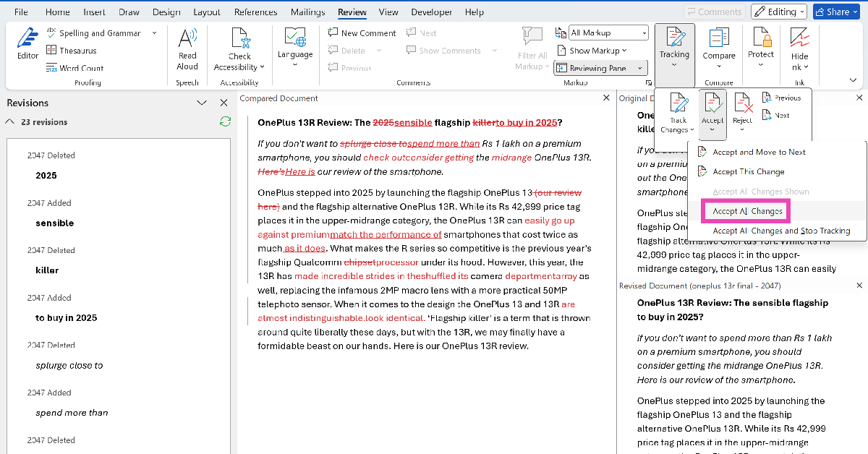Close the Revised Document pane
Image resolution: width=868 pixels, height=454 pixels.
pyautogui.click(x=859, y=286)
